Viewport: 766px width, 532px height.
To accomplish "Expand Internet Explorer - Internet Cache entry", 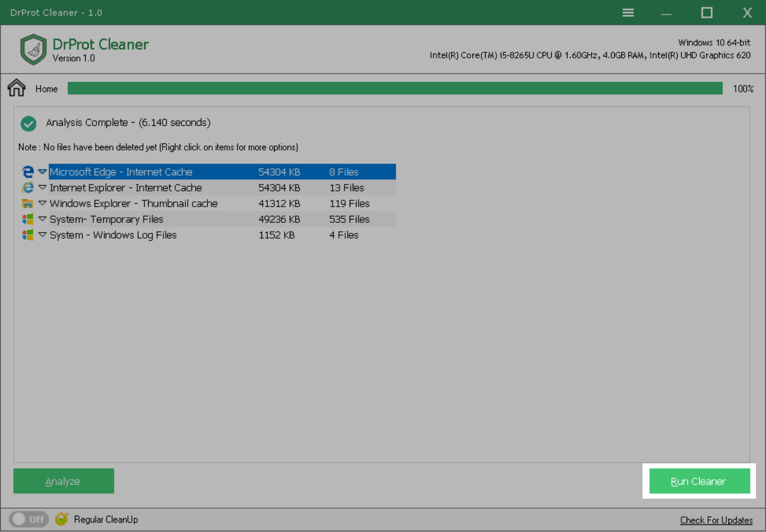I will tap(42, 188).
